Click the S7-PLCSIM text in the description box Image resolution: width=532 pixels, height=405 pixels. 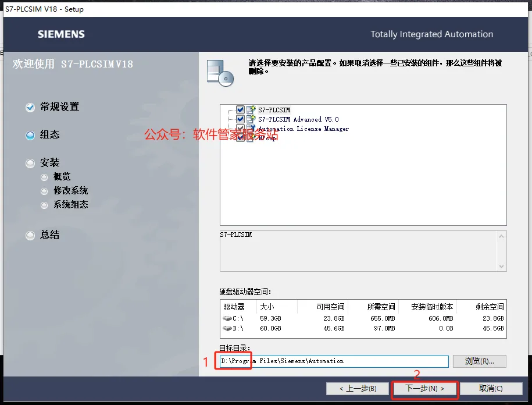click(236, 235)
